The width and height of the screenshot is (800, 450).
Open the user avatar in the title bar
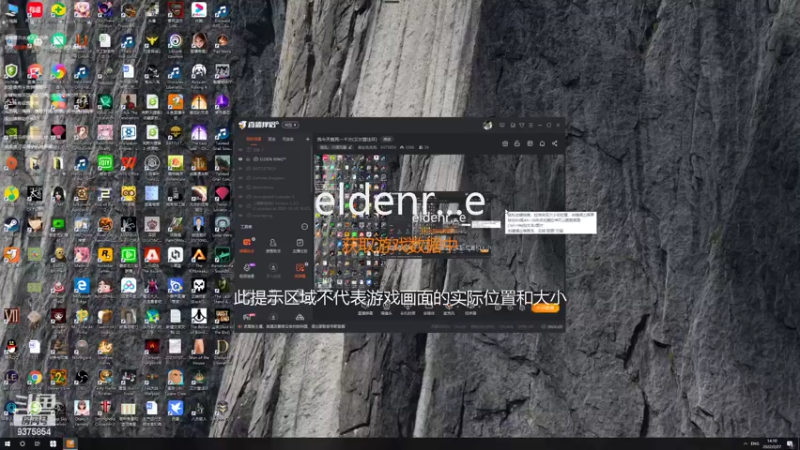tap(487, 125)
